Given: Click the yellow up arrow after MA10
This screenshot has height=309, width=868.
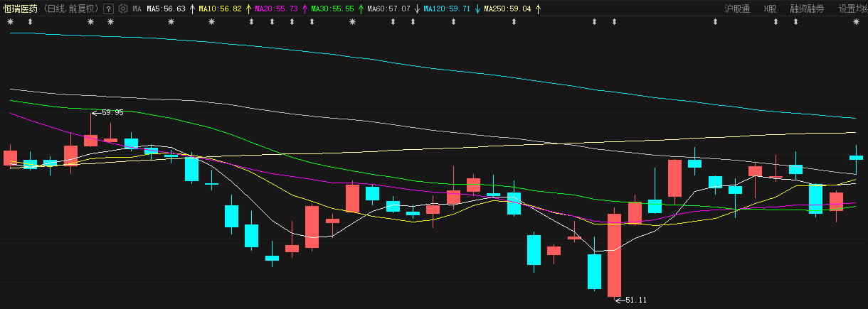Looking at the screenshot, I should 248,9.
